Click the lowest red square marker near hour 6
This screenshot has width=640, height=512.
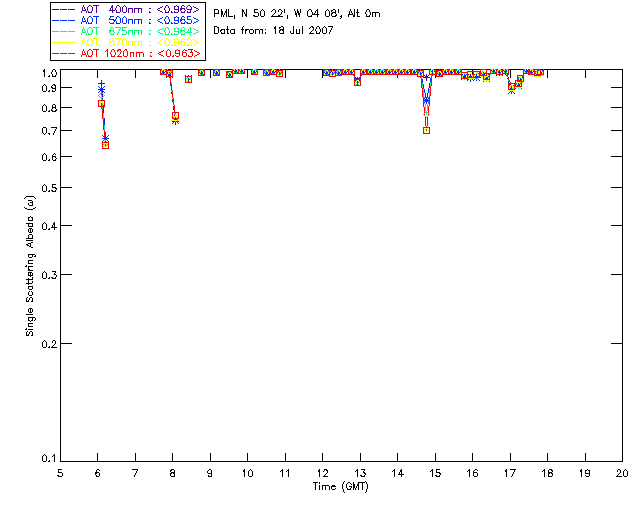105,145
